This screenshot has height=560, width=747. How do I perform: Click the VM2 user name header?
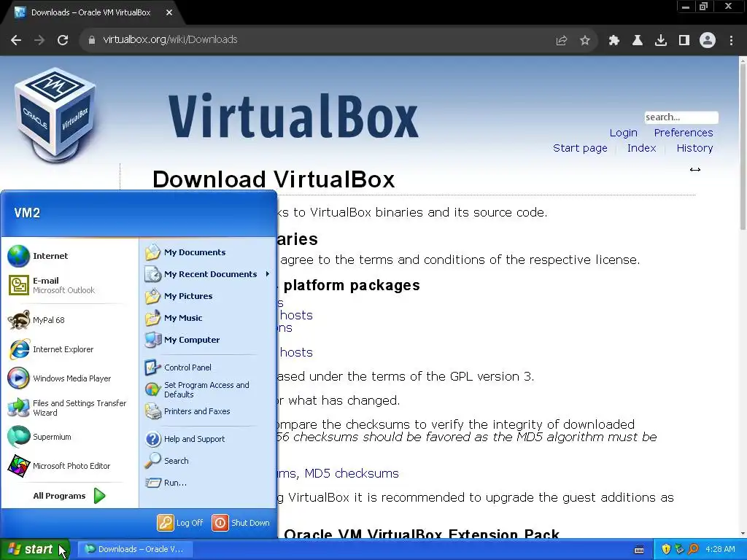(x=27, y=213)
